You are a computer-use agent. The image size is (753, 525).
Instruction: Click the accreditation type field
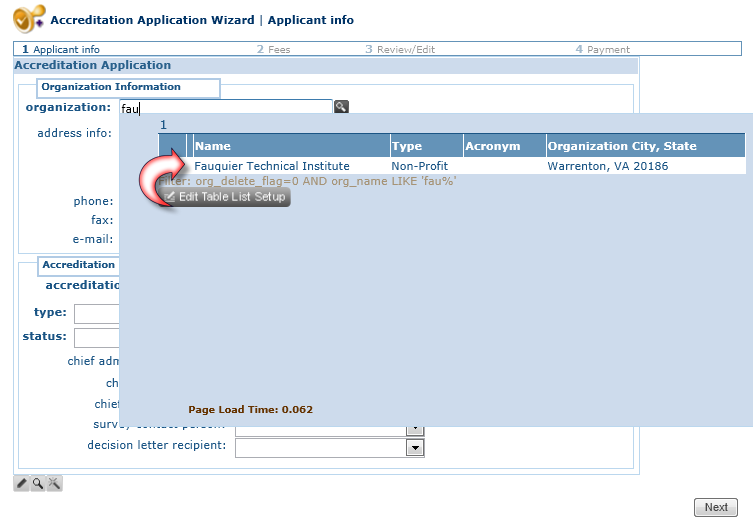pyautogui.click(x=97, y=314)
